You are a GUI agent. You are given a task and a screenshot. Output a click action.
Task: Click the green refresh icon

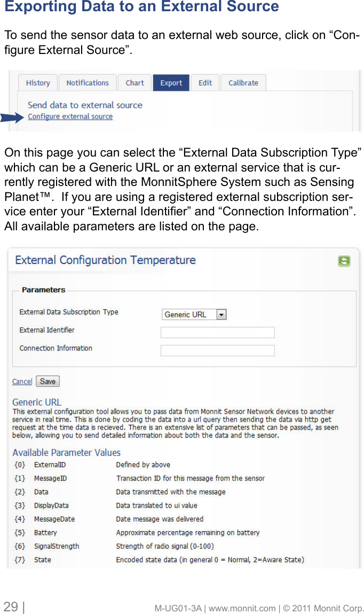click(x=344, y=261)
